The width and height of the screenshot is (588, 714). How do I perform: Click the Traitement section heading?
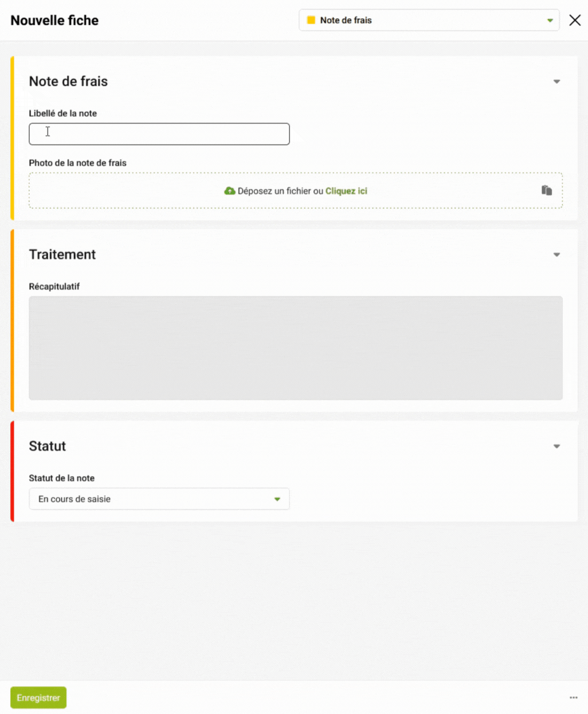pyautogui.click(x=62, y=254)
